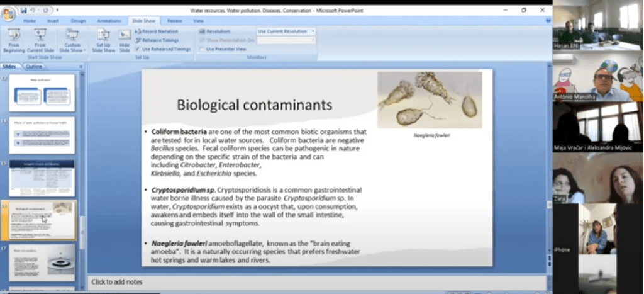Open Set Up Slide Show dialog

point(104,40)
